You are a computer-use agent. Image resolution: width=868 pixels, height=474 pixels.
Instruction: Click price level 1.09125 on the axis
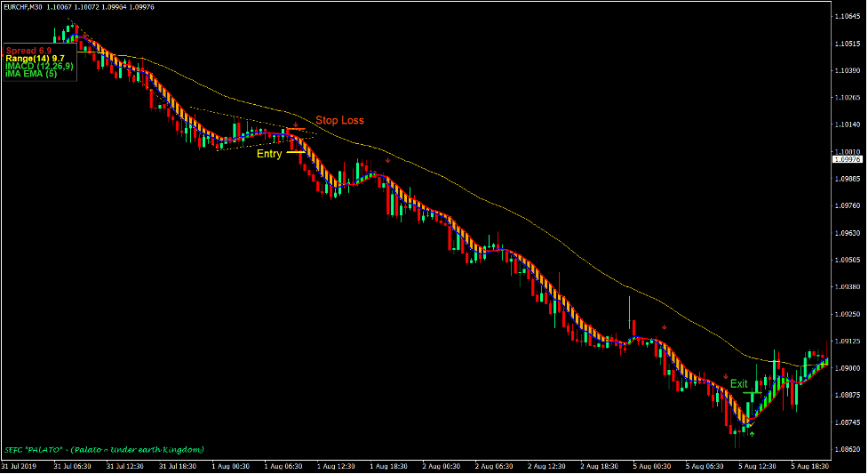[848, 341]
